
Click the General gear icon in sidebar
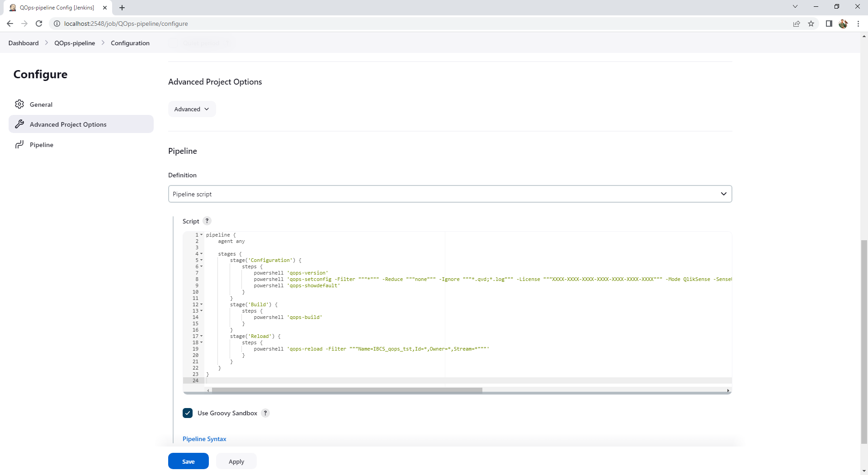19,104
